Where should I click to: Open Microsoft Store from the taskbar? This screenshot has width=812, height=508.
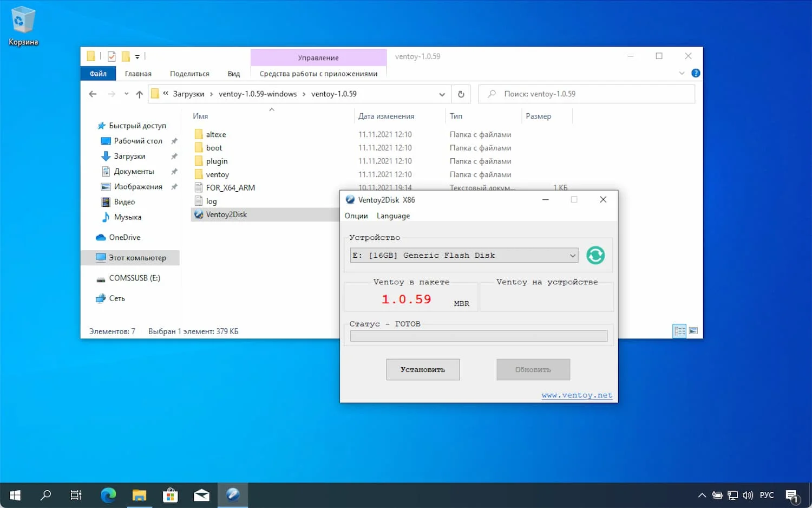[171, 495]
